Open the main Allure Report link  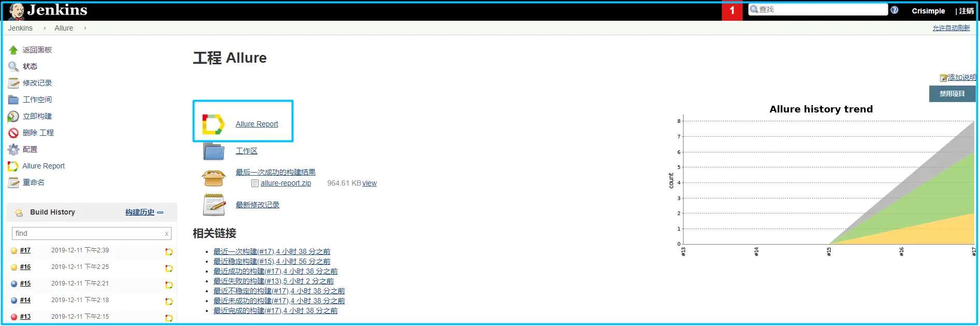tap(257, 124)
